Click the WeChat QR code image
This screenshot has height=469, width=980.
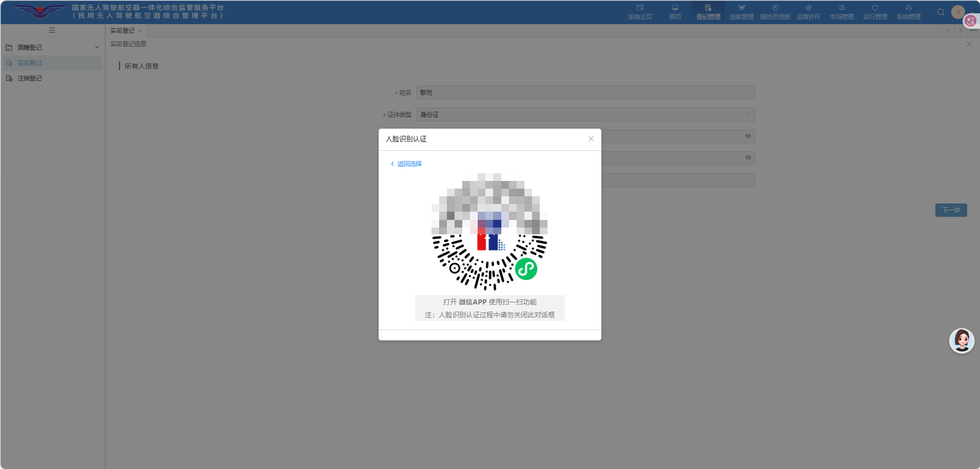coord(489,232)
